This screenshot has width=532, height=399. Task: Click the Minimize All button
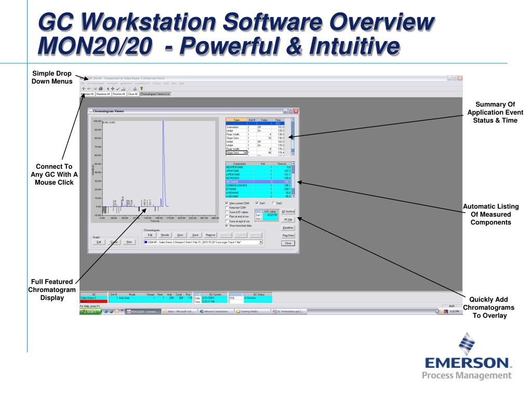point(87,94)
